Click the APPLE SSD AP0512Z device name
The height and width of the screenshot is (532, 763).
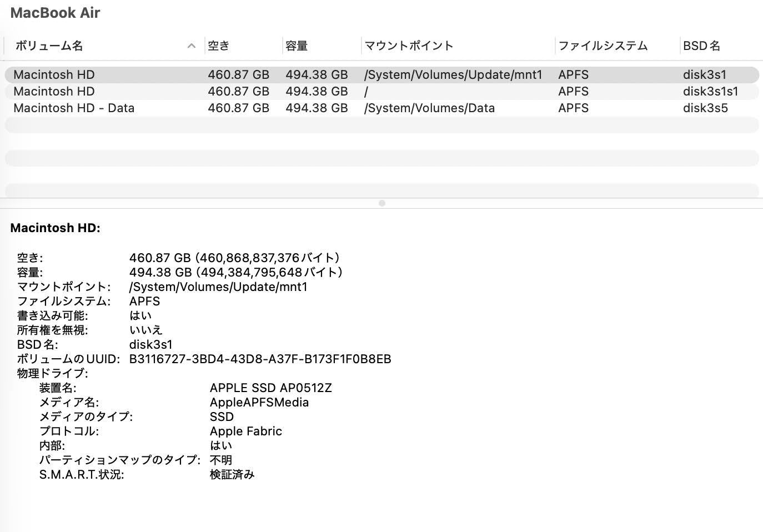point(271,388)
